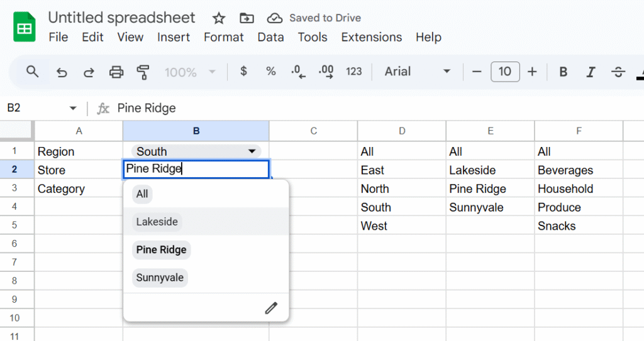This screenshot has height=341, width=644.
Task: Choose Sunnyvale from the dropdown list
Action: pos(160,278)
